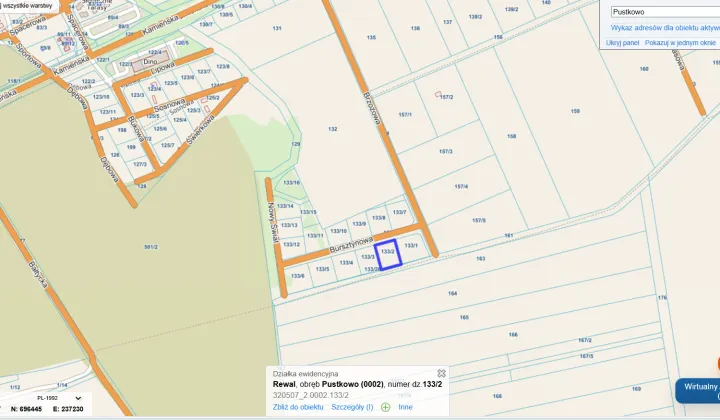Close the Działka ewidencyjna info popup
This screenshot has width=720, height=420.
441,373
